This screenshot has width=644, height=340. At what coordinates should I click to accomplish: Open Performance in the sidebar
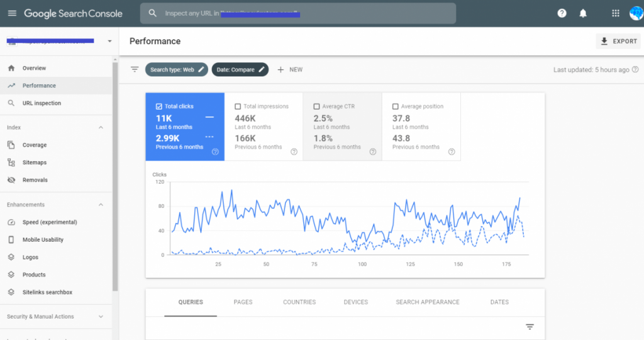[x=56, y=86]
